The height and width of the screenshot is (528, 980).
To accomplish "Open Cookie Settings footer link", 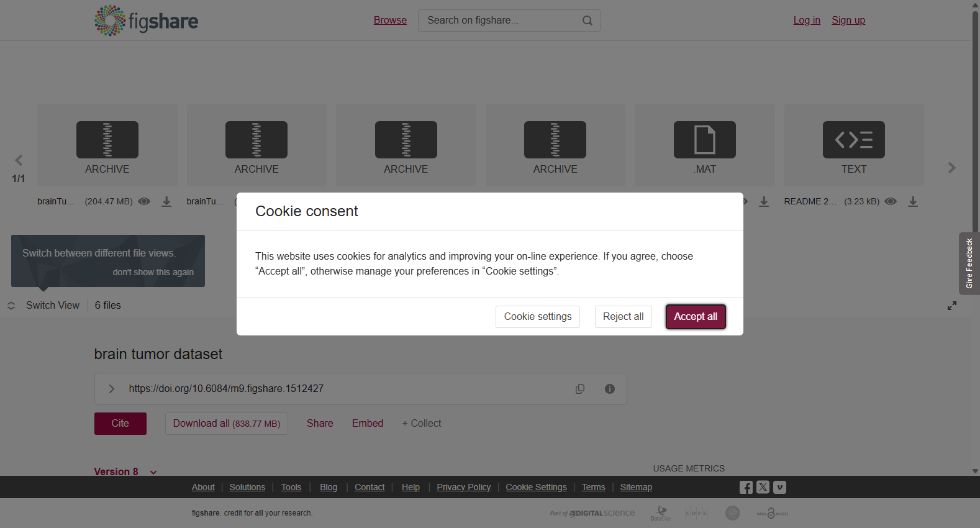I will coord(537,487).
